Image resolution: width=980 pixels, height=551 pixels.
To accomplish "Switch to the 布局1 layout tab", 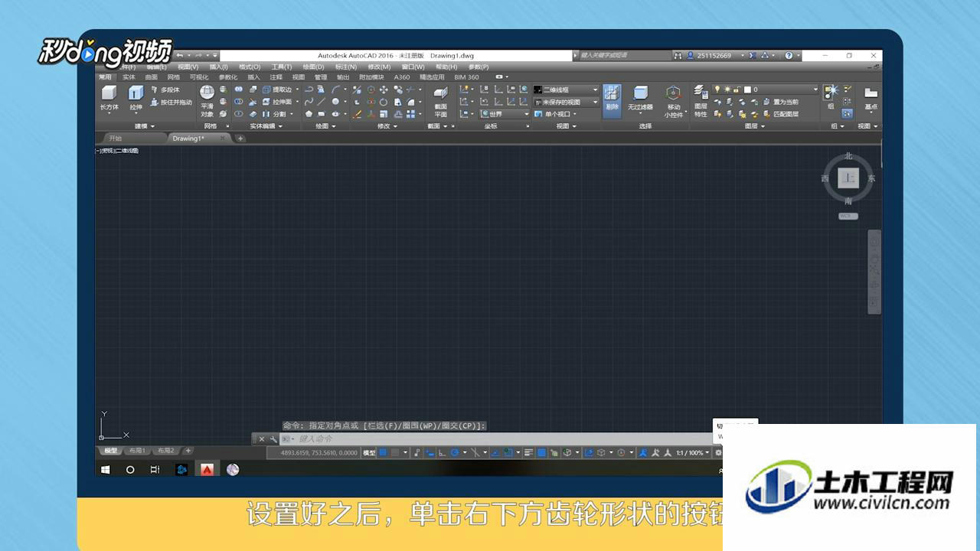I will [137, 451].
